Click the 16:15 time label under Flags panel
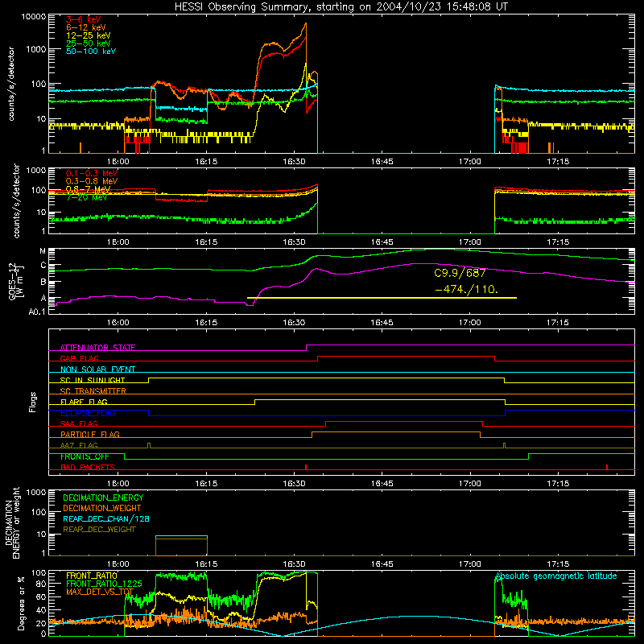This screenshot has width=644, height=644. [x=206, y=484]
